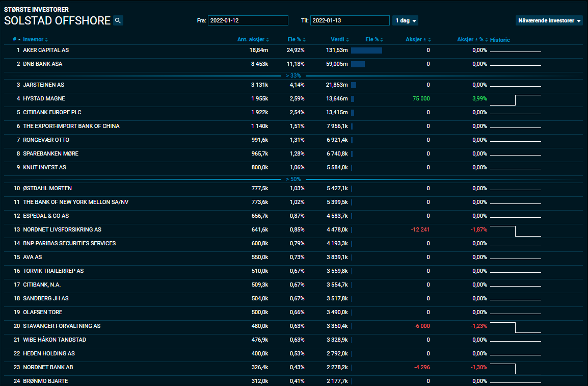Open NORDNET LIVSFORSIKRING history sparkline
This screenshot has width=588, height=386.
click(x=516, y=231)
